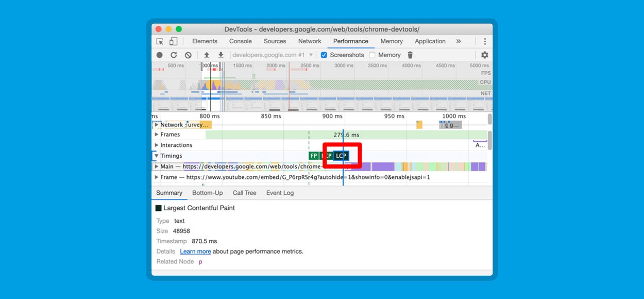The height and width of the screenshot is (299, 644).
Task: Toggle the device toolbar icon
Action: coord(174,41)
